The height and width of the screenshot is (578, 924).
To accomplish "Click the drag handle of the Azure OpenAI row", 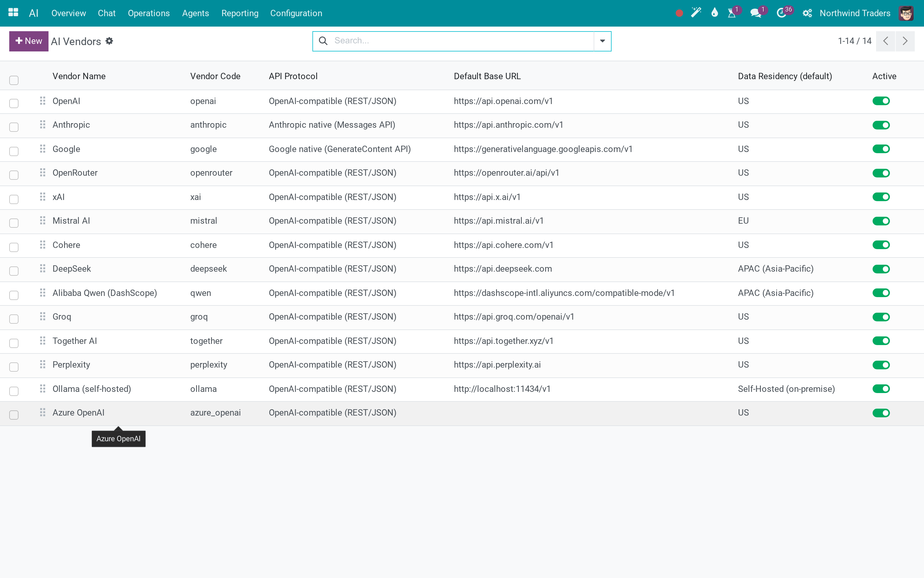I will pos(42,412).
